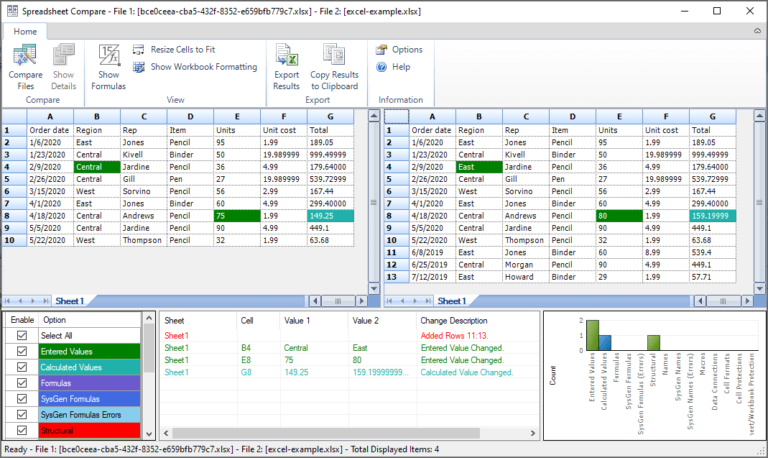Disable the Formulas option checkbox
Viewport: 768px width, 458px height.
pos(20,382)
